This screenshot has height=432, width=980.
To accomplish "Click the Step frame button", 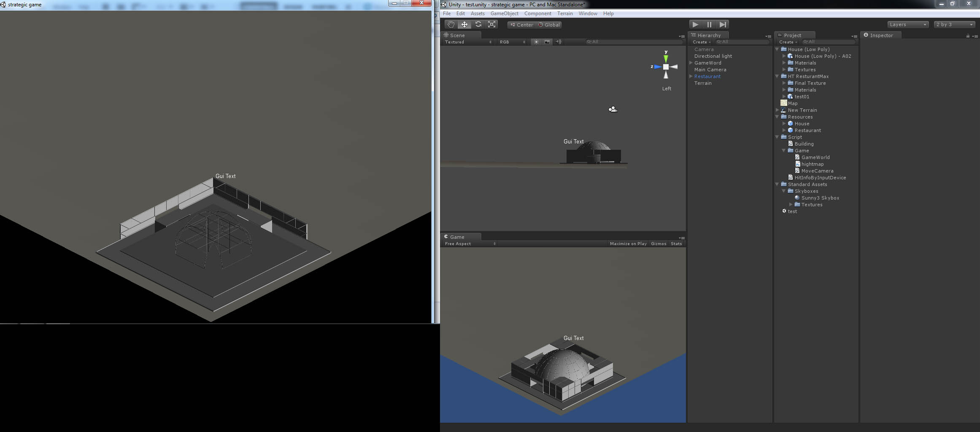I will pyautogui.click(x=723, y=24).
